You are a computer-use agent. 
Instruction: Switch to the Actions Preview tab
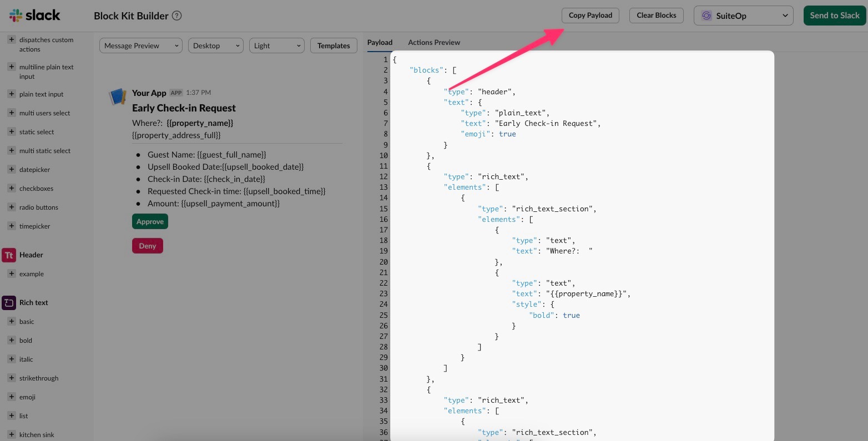coord(433,42)
